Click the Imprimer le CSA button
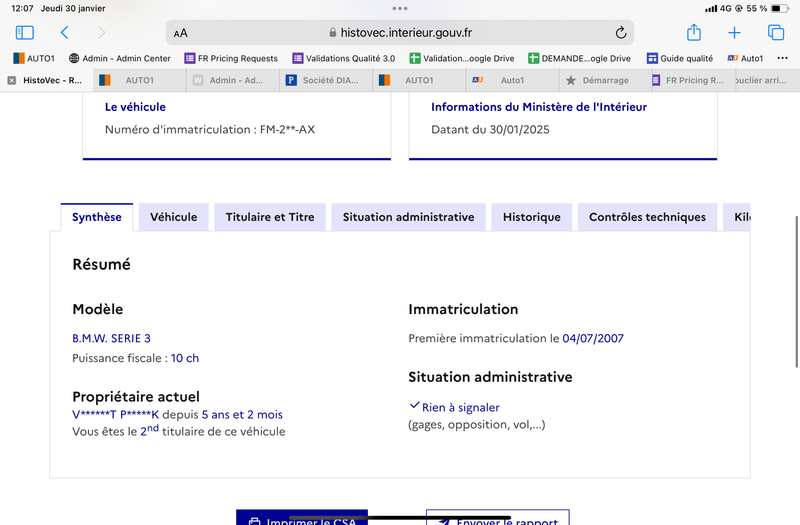 (x=302, y=517)
